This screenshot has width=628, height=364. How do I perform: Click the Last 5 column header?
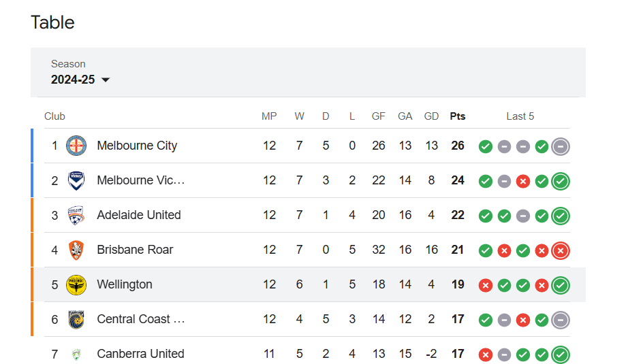[x=520, y=116]
